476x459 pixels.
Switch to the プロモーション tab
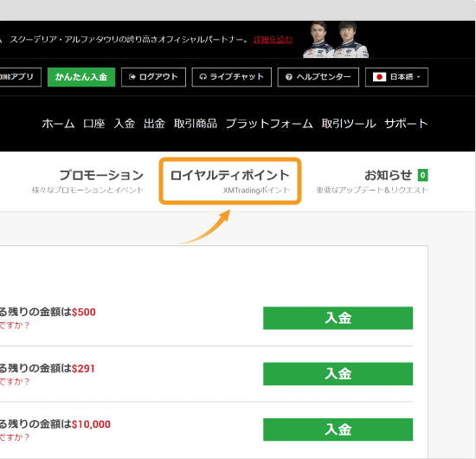tap(87, 181)
